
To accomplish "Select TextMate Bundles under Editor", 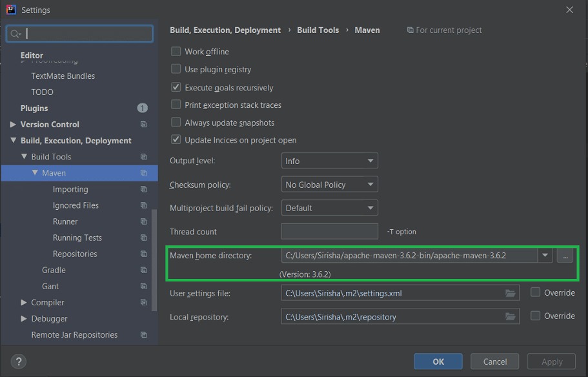I will 63,76.
